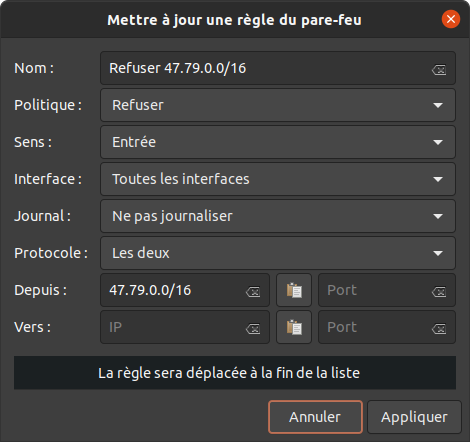470x442 pixels.
Task: Click Appliquer to apply the rule
Action: (x=414, y=417)
